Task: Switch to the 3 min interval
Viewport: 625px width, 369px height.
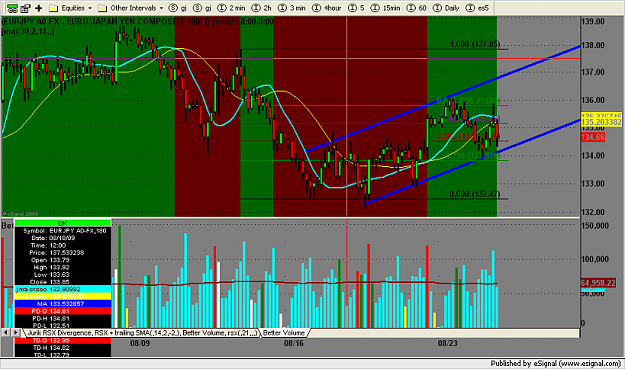Action: (292, 8)
